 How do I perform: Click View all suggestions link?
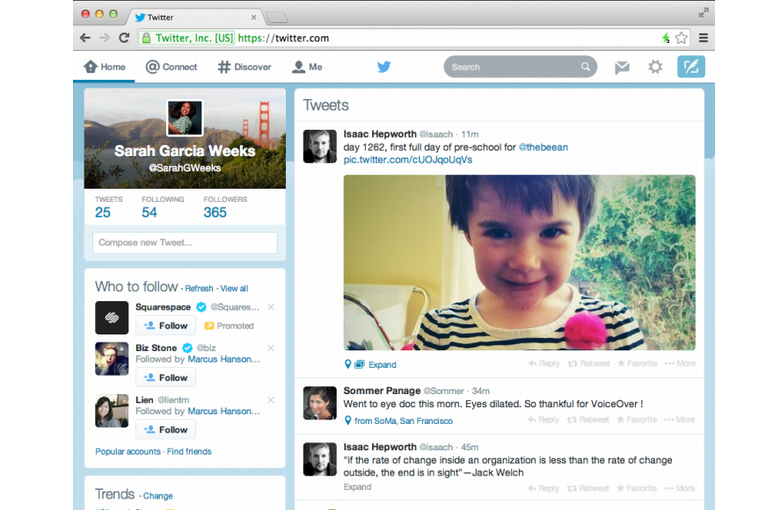[234, 288]
